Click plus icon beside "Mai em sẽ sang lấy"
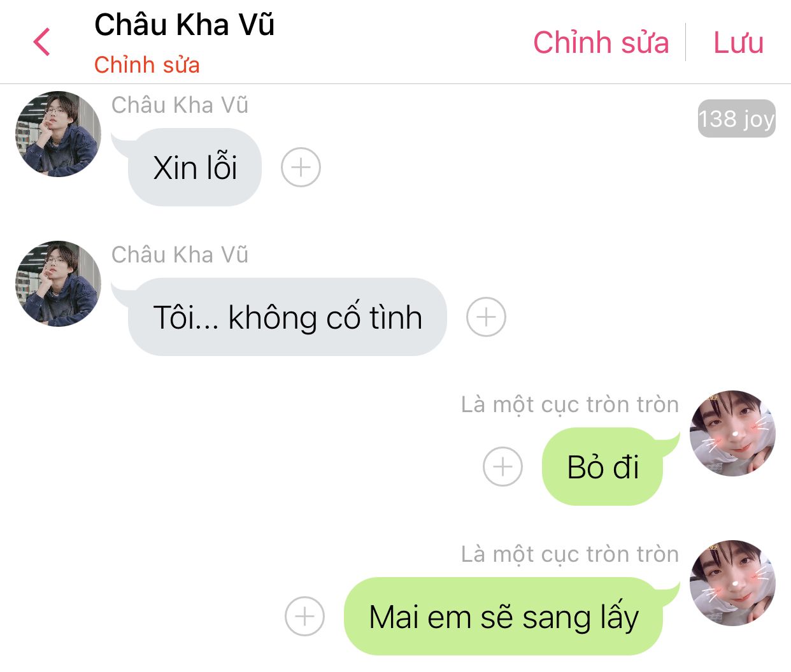Screen dimensions: 791x672 tap(304, 616)
